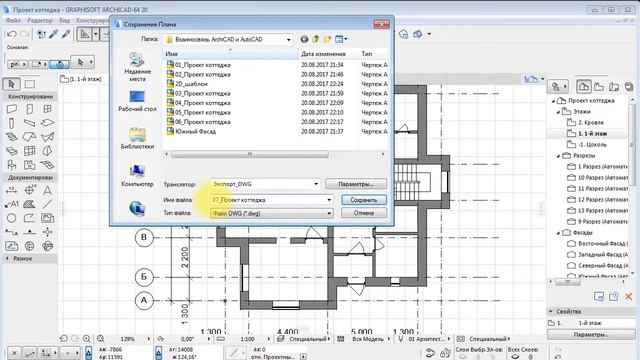640x360 pixels.
Task: Select the Dimension tool in toolbox
Action: pyautogui.click(x=11, y=190)
